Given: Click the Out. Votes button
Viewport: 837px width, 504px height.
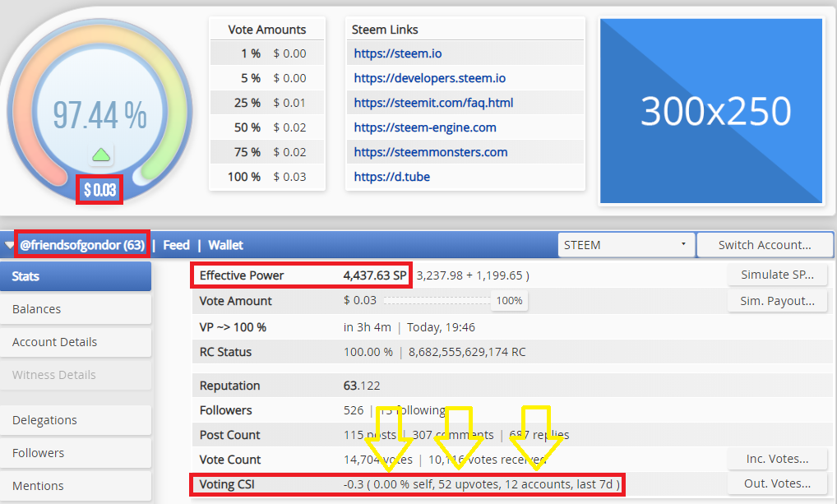Looking at the screenshot, I should pos(777,483).
